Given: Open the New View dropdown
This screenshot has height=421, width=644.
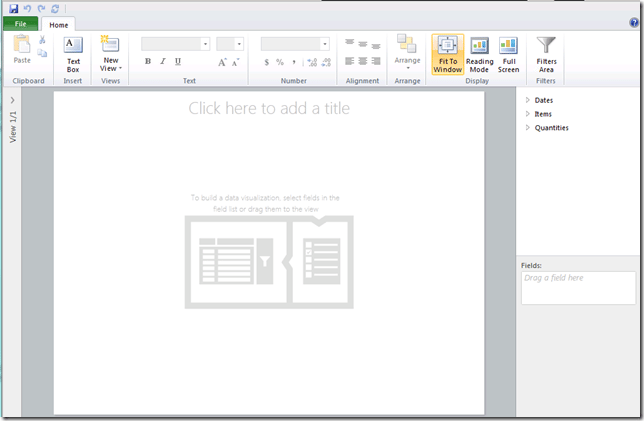Looking at the screenshot, I should (x=110, y=55).
